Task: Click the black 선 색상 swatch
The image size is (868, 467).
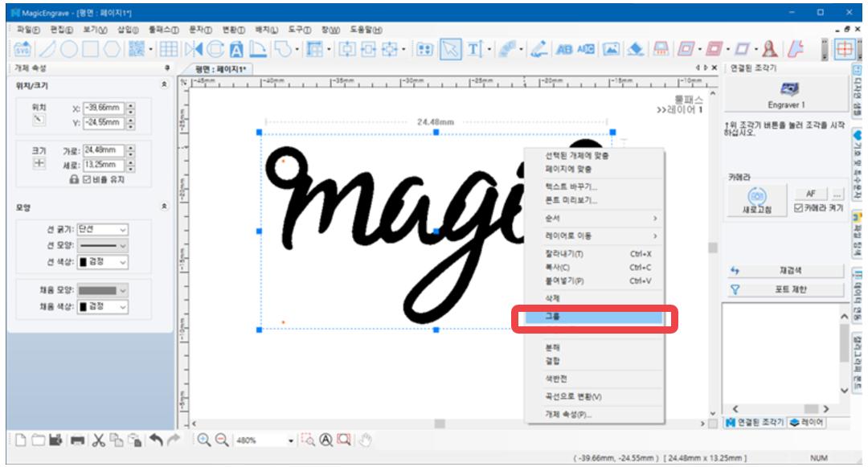Action: (x=83, y=262)
